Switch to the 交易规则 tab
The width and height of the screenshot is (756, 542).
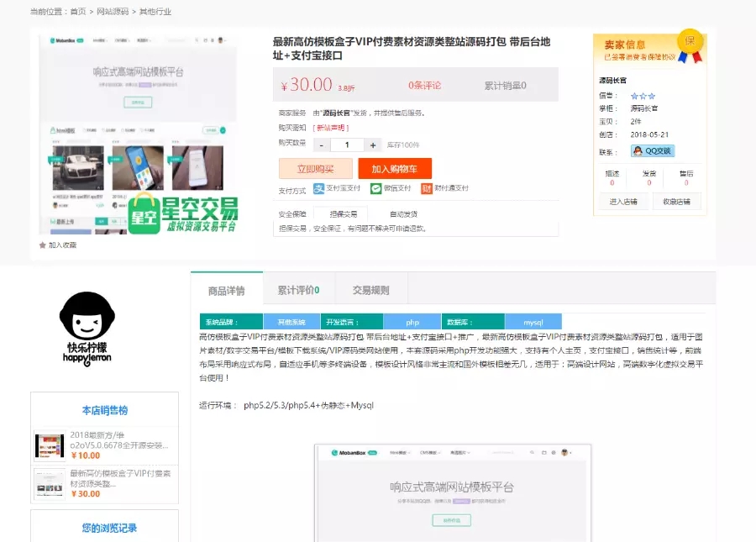370,290
